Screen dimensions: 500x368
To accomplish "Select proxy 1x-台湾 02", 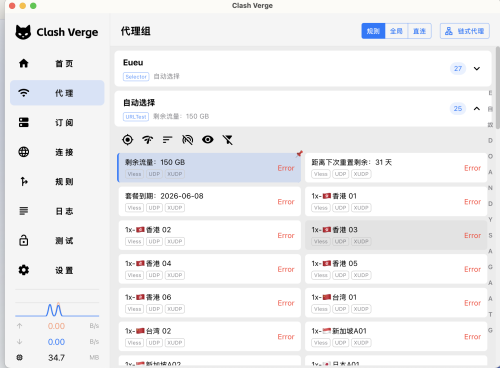I will [x=209, y=336].
